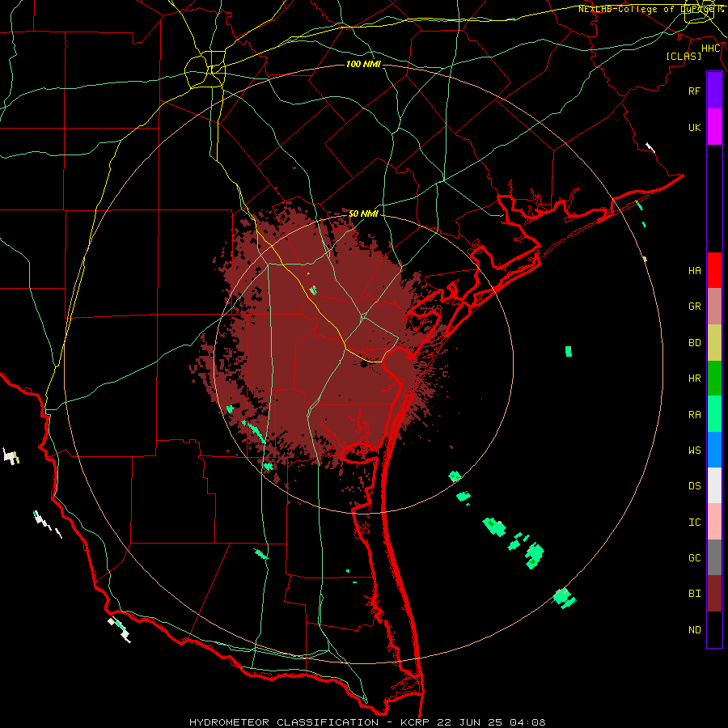Pick the brown BI legend swatch
Viewport: 728px width, 728px height.
pyautogui.click(x=714, y=594)
